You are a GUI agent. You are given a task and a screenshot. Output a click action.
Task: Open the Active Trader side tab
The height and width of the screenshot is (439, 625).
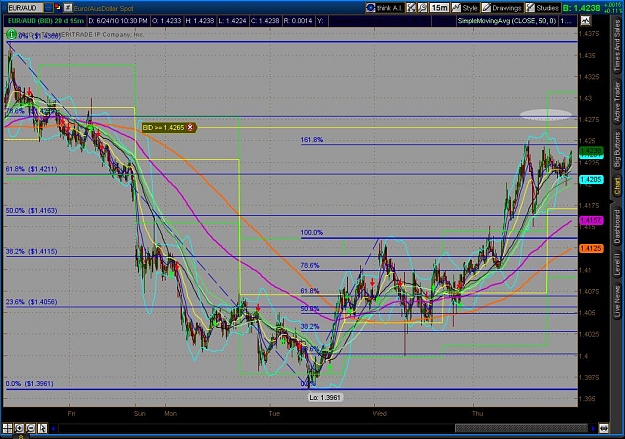tap(617, 102)
